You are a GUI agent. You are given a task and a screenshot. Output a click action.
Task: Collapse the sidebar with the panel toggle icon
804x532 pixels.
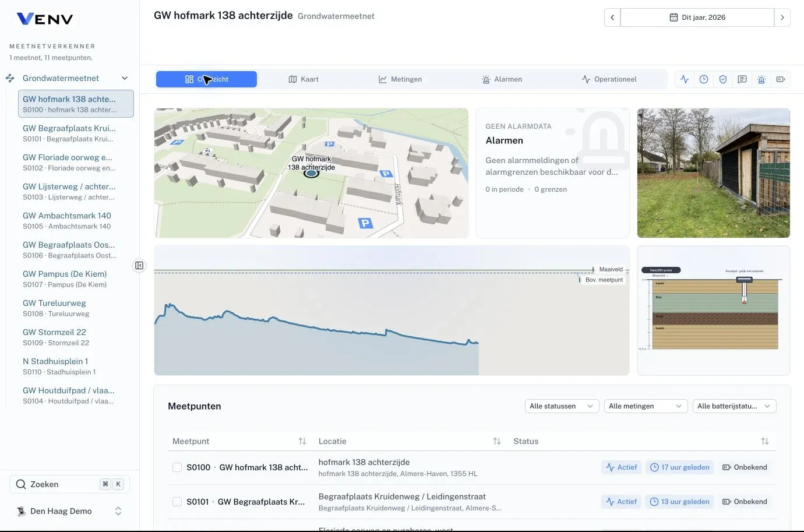coord(139,266)
